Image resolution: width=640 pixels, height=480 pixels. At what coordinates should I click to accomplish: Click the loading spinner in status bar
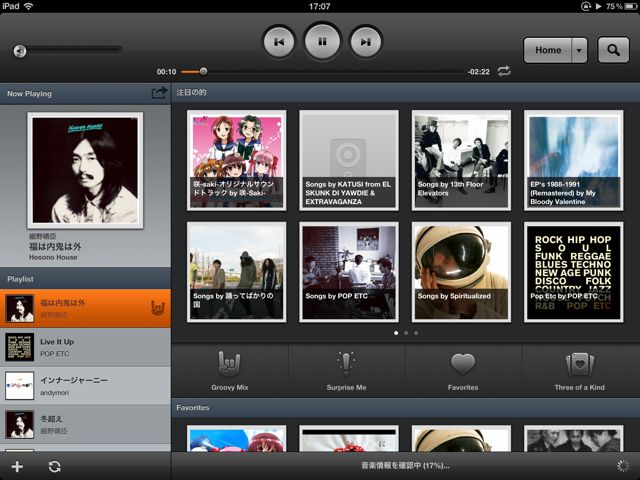point(623,466)
